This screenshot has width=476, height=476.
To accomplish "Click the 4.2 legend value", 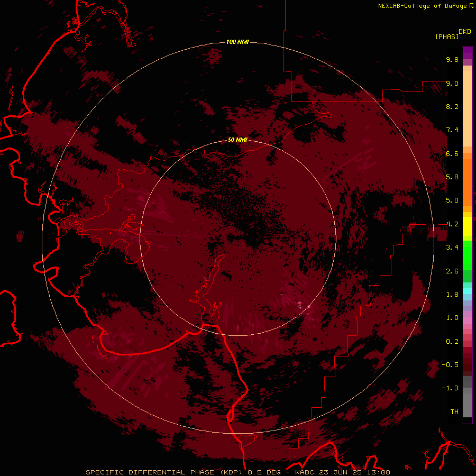I will click(x=452, y=224).
